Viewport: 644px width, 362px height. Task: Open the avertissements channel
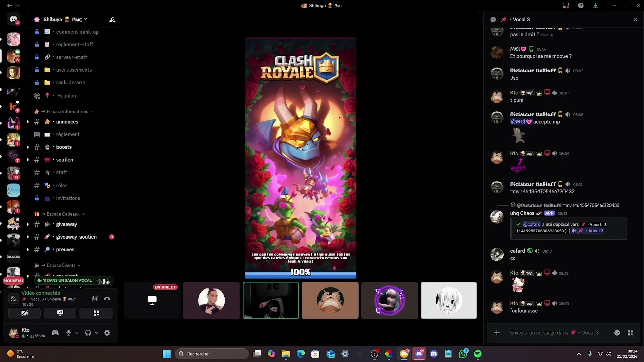pyautogui.click(x=73, y=70)
